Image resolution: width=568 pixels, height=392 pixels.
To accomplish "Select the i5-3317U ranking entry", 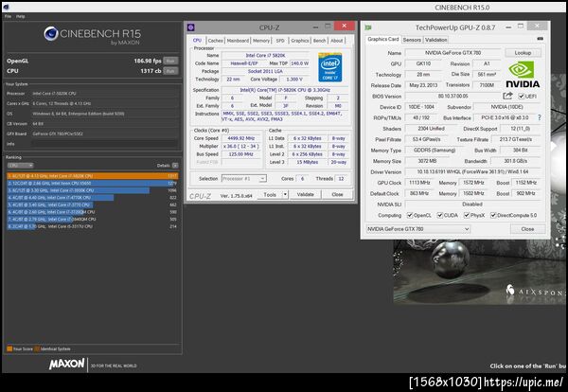I will 93,226.
